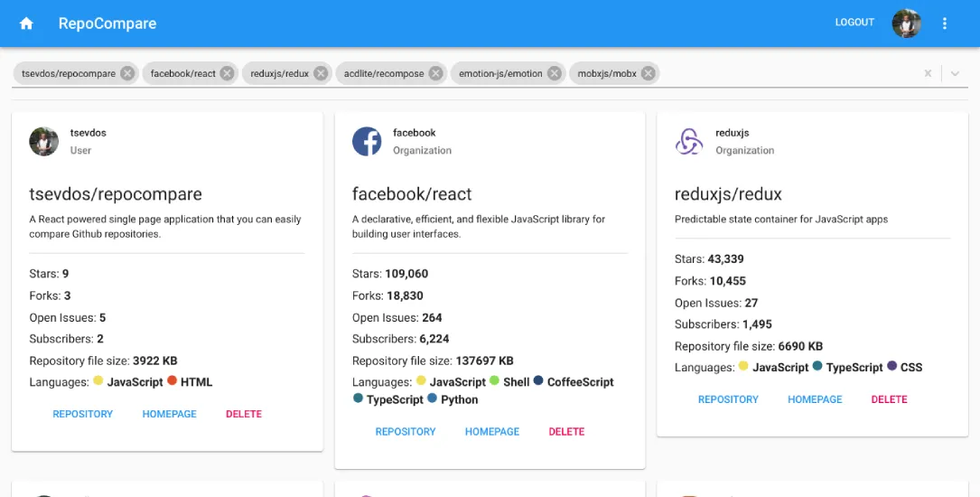Click the mobxjs/mobx chip label
This screenshot has width=980, height=497.
(x=607, y=73)
